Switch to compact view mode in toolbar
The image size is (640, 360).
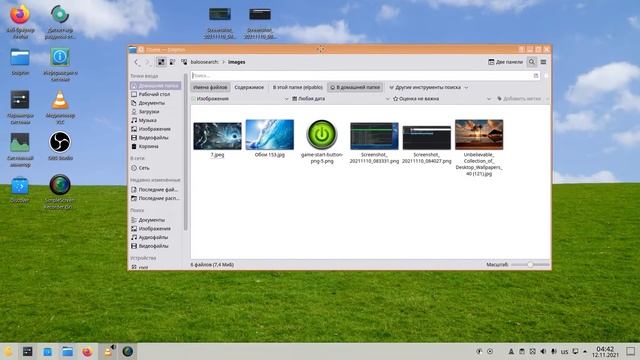[x=172, y=62]
